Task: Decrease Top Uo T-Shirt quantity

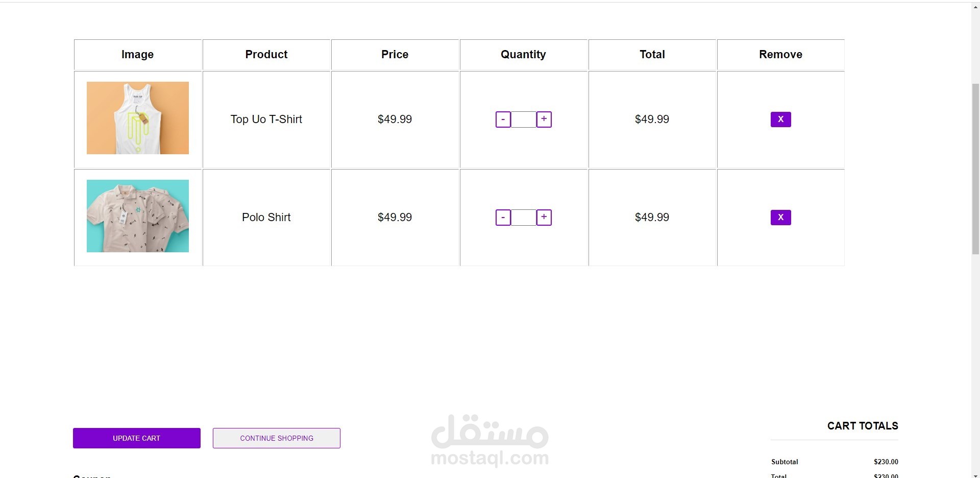Action: pos(503,119)
